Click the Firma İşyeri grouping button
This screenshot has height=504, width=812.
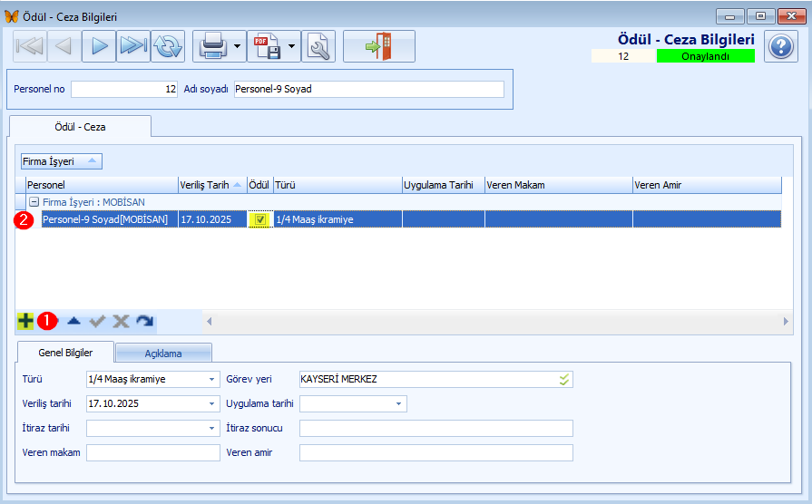point(62,161)
